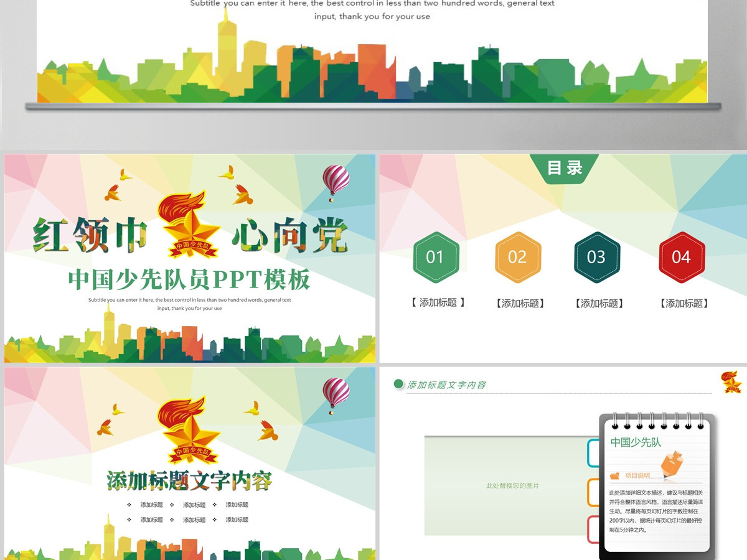The height and width of the screenshot is (560, 747).
Task: Click the 添加标题文字内容 header on notepad slide
Action: click(446, 385)
